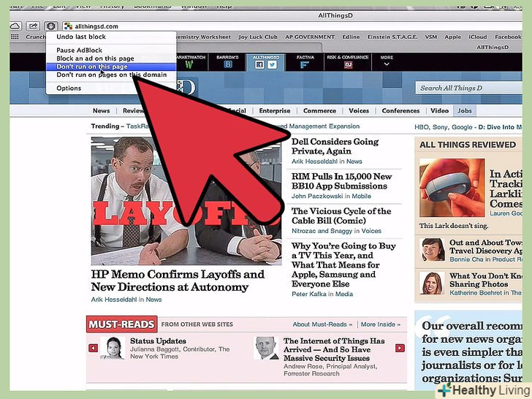Go to the Commerce section tab
532x399 pixels.
coord(319,111)
